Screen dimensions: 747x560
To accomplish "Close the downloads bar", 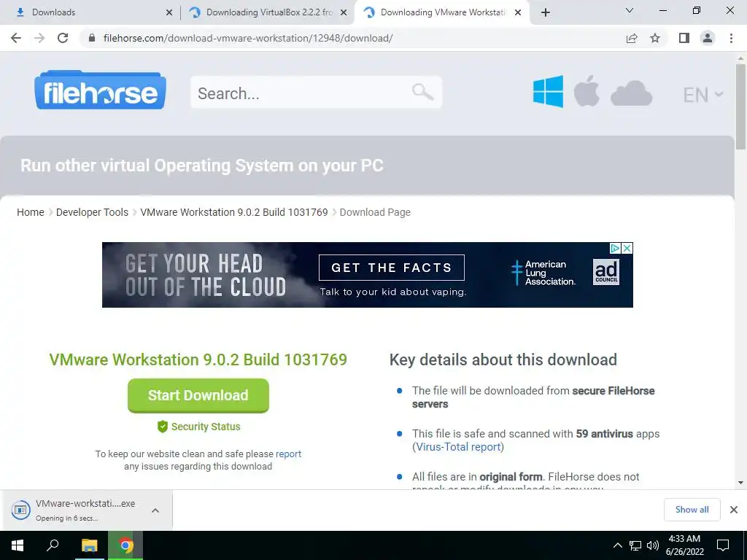I will click(x=734, y=510).
